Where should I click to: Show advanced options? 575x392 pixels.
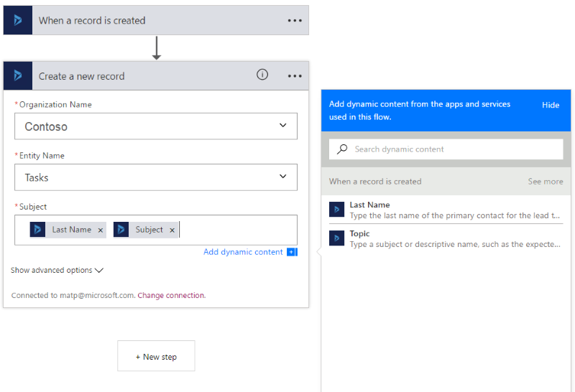(57, 271)
